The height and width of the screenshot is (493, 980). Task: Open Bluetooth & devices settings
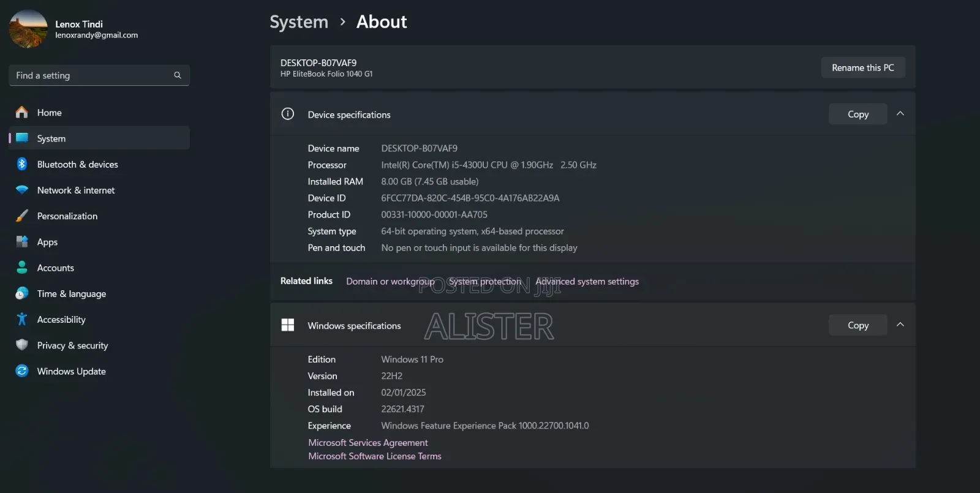click(99, 164)
